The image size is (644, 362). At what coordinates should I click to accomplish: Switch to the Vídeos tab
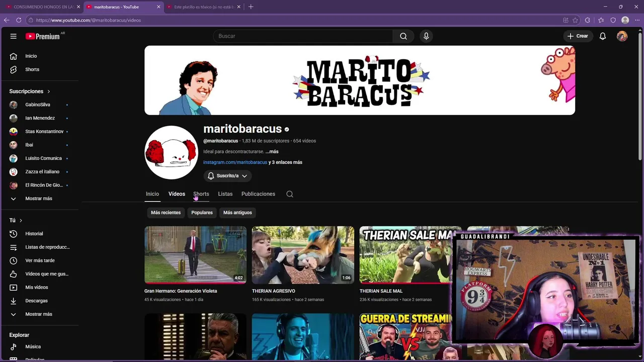pos(177,194)
